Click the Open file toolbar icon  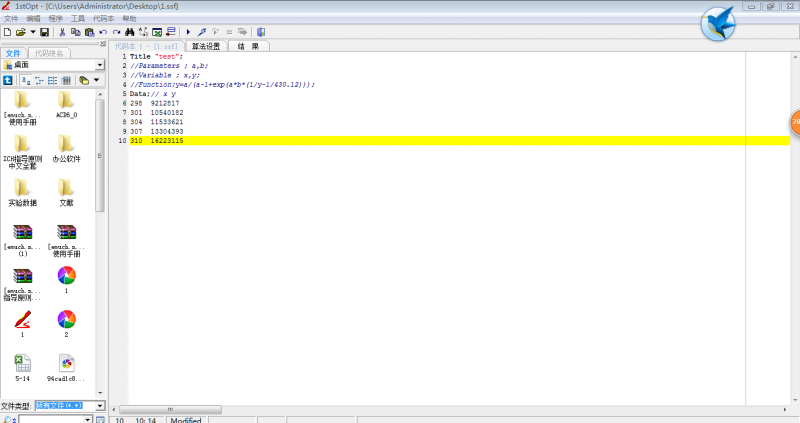tap(20, 32)
